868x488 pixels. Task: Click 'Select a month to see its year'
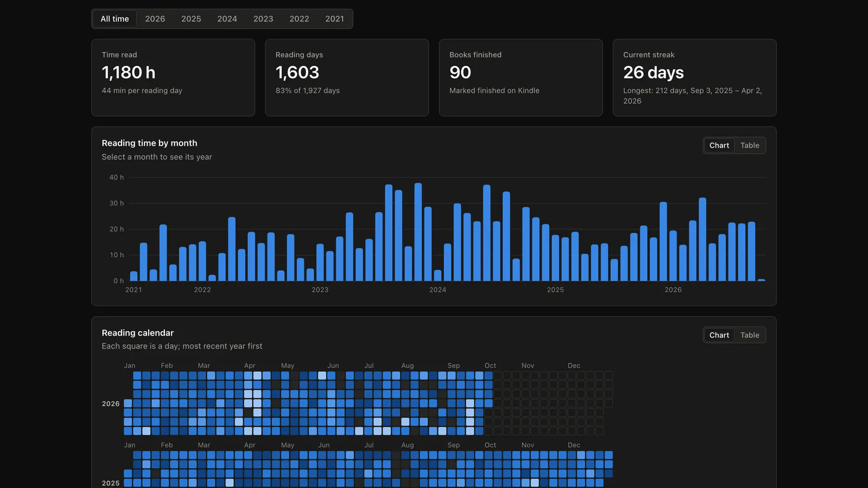pos(157,157)
